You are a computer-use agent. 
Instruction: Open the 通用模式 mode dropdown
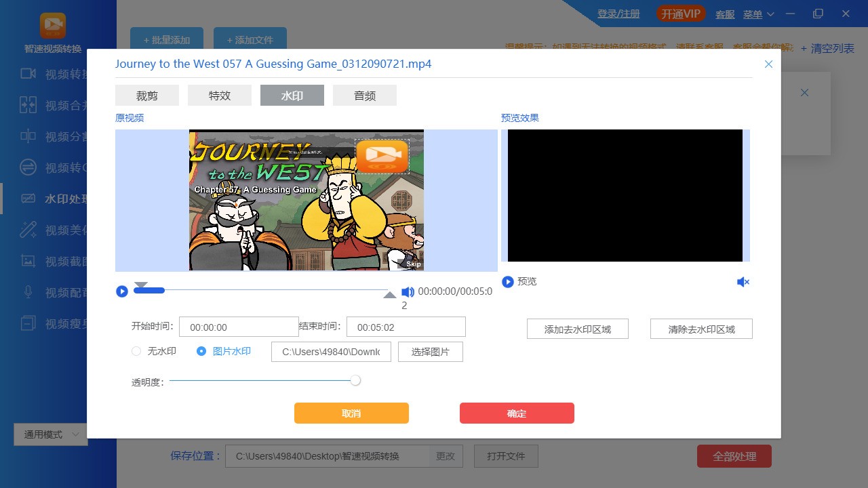click(x=51, y=434)
